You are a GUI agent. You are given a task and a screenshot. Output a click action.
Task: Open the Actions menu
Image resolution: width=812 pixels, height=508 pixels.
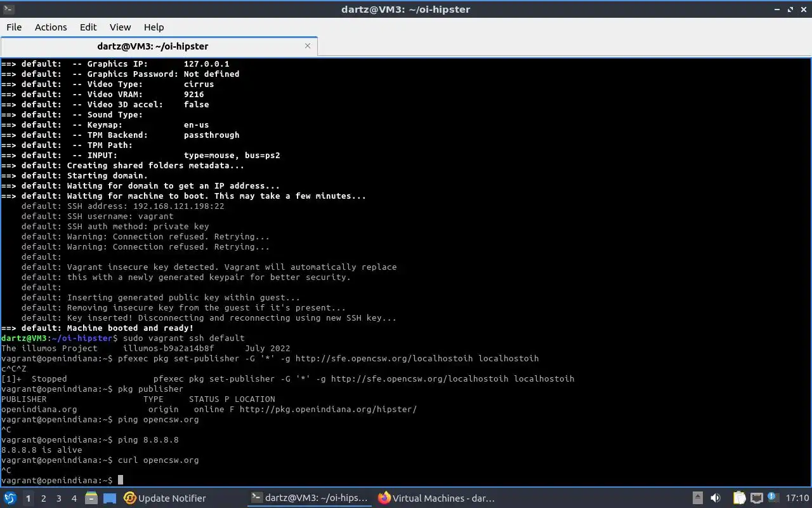[51, 27]
